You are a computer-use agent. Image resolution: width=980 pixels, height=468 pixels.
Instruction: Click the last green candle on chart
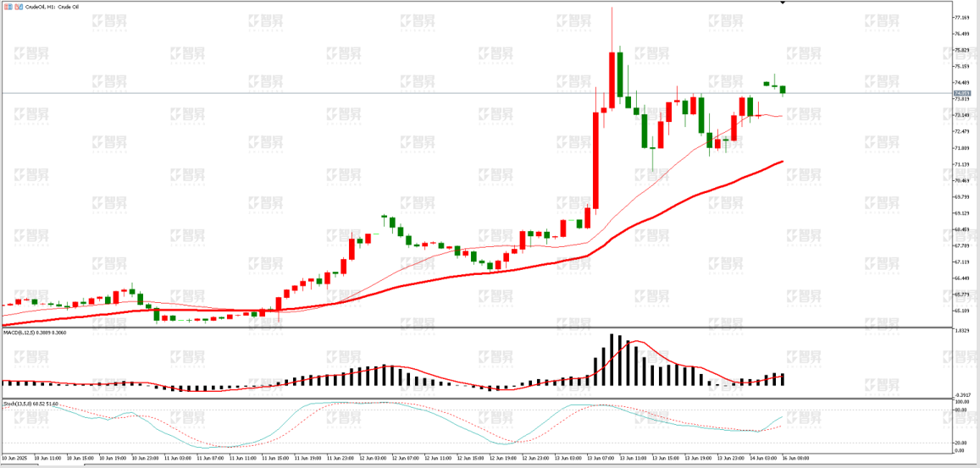pyautogui.click(x=783, y=89)
